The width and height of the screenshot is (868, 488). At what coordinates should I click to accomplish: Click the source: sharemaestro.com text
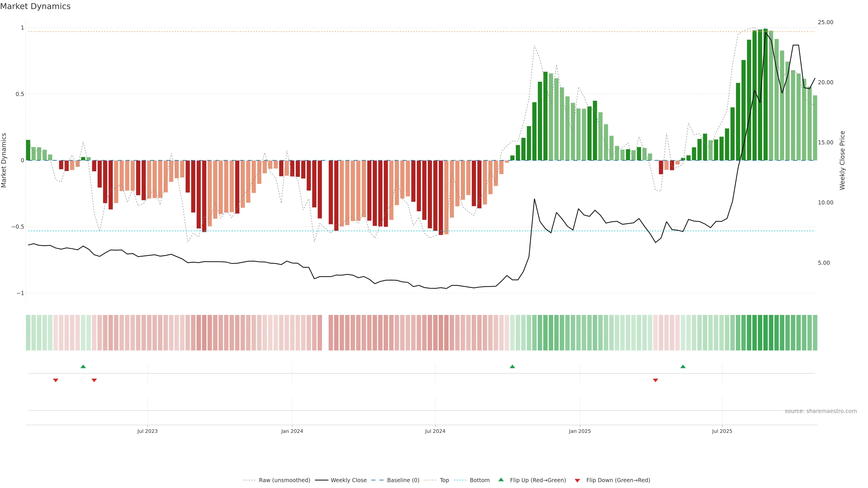tap(821, 411)
